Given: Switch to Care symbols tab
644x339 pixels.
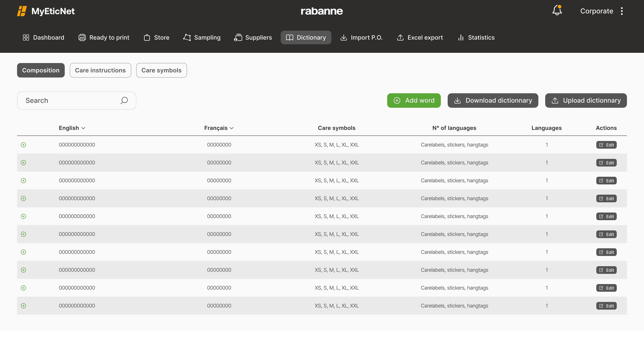Looking at the screenshot, I should (x=161, y=70).
